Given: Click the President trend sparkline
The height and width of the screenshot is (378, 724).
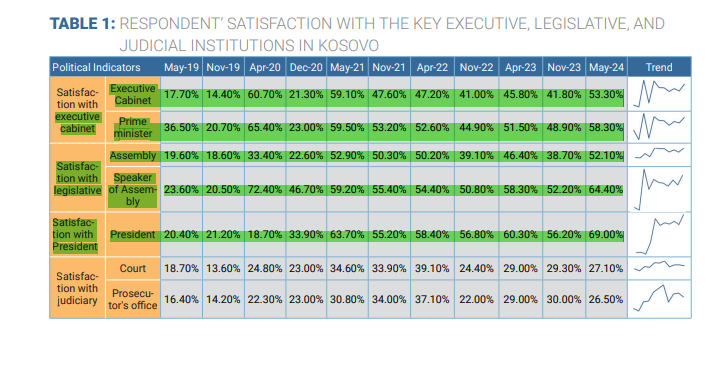Looking at the screenshot, I should pyautogui.click(x=660, y=234).
